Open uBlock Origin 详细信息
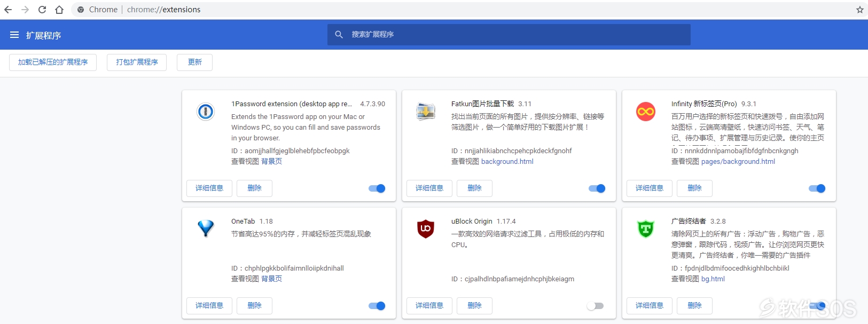Image resolution: width=868 pixels, height=324 pixels. click(429, 306)
